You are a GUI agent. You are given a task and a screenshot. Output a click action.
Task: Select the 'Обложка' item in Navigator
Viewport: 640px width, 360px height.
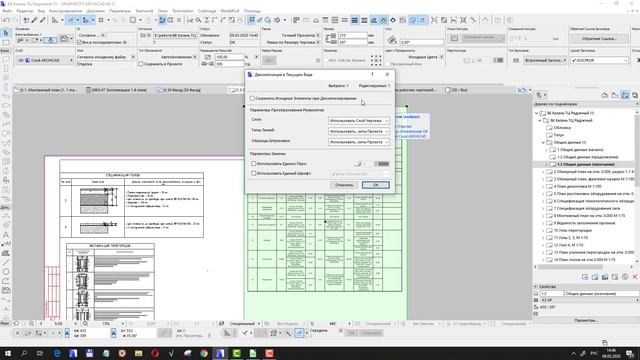point(562,128)
